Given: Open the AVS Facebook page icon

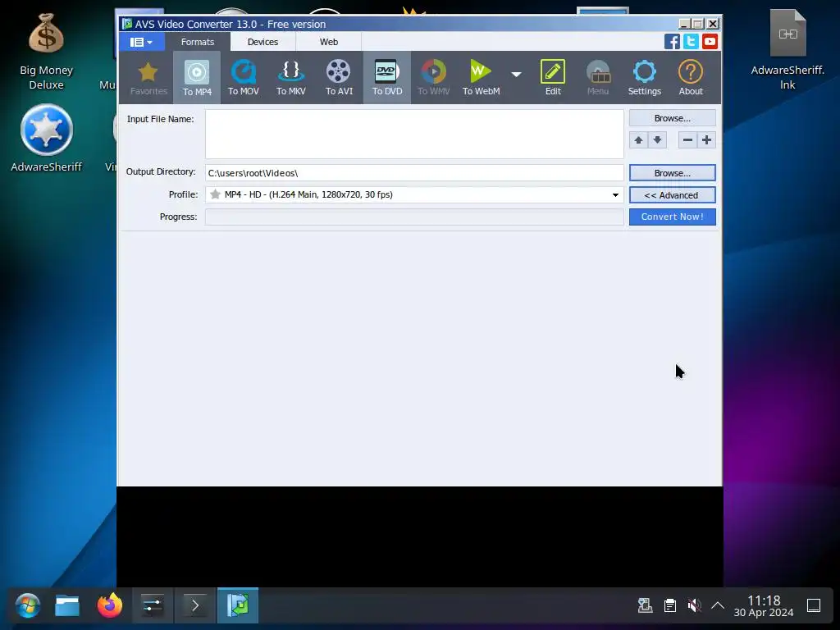Looking at the screenshot, I should tap(672, 41).
